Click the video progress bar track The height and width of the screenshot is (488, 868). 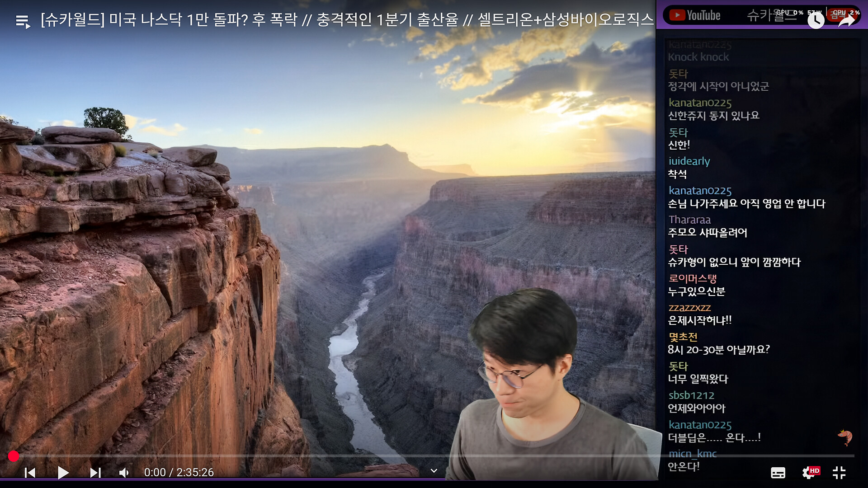tap(316, 456)
